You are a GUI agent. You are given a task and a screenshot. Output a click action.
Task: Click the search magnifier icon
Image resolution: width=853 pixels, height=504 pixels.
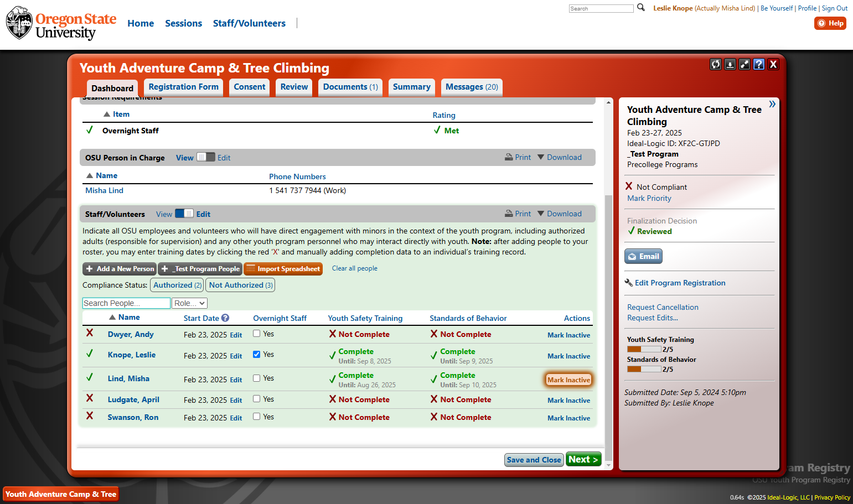[641, 8]
